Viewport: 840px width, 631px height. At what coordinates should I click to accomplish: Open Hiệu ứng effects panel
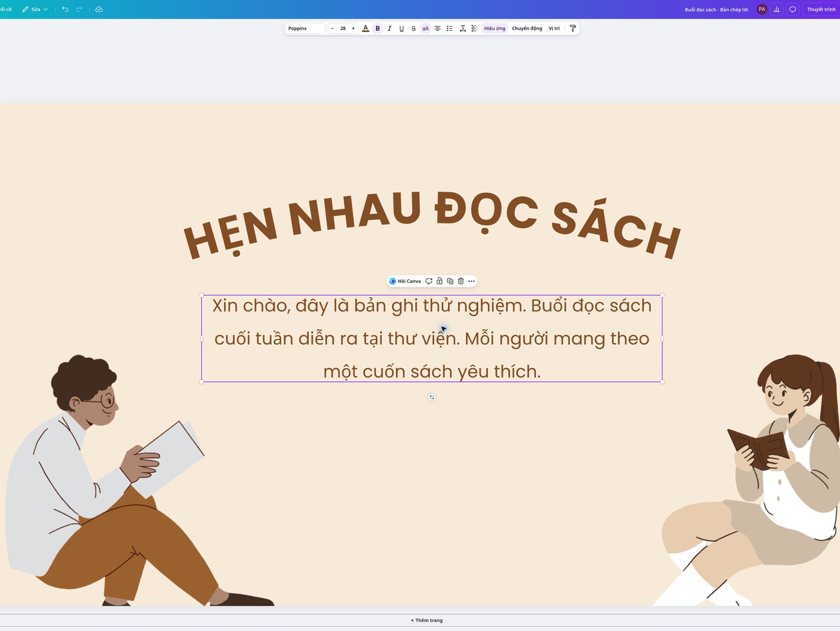pos(495,29)
